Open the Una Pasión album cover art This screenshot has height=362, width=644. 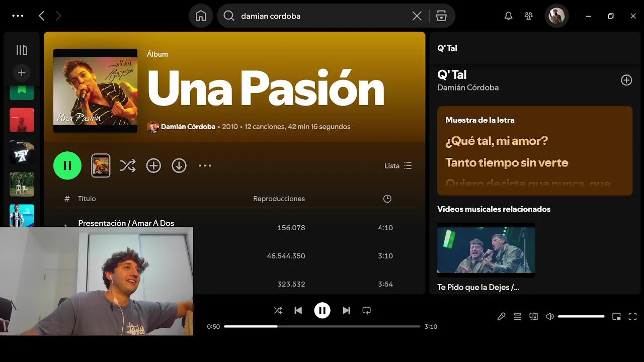pyautogui.click(x=96, y=90)
